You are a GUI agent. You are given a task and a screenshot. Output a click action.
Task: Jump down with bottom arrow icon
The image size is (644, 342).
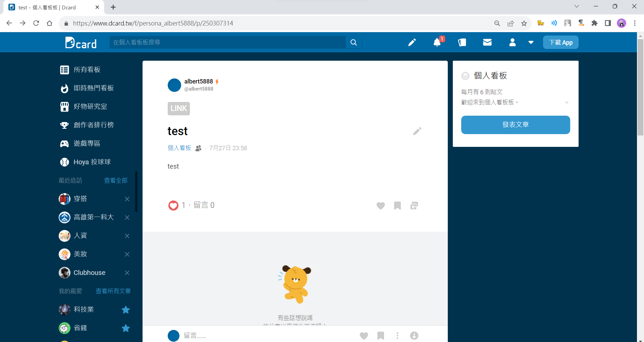(414, 336)
